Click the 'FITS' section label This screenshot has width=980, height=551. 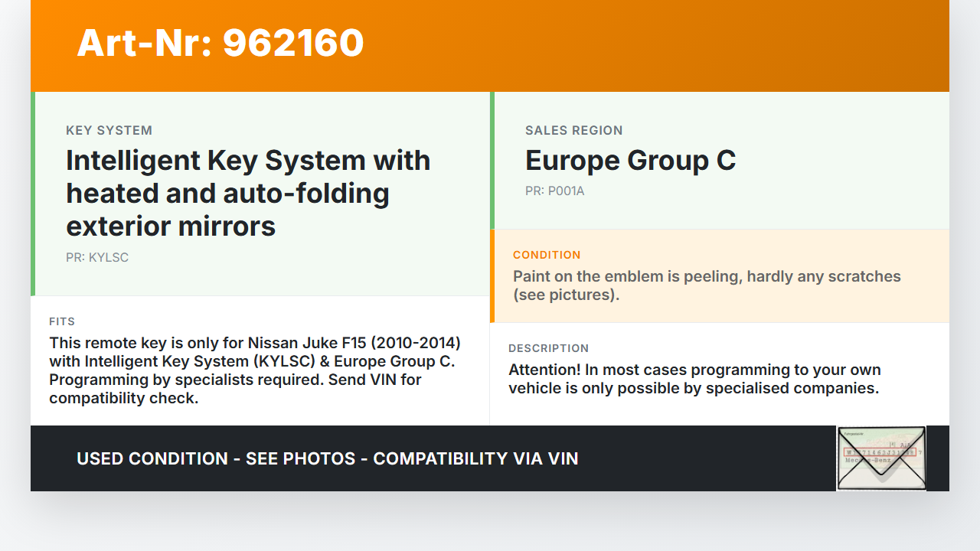(62, 321)
